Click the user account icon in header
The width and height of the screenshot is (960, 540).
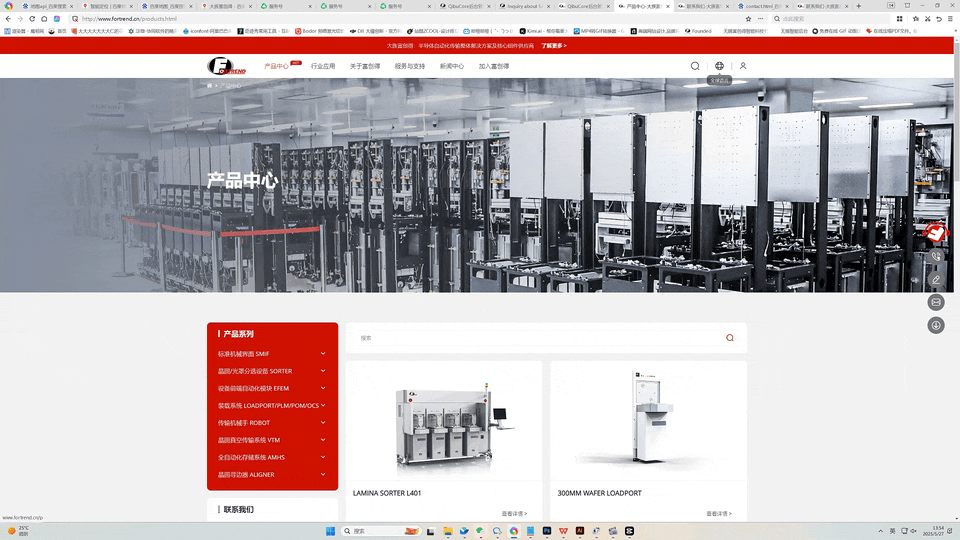(743, 66)
